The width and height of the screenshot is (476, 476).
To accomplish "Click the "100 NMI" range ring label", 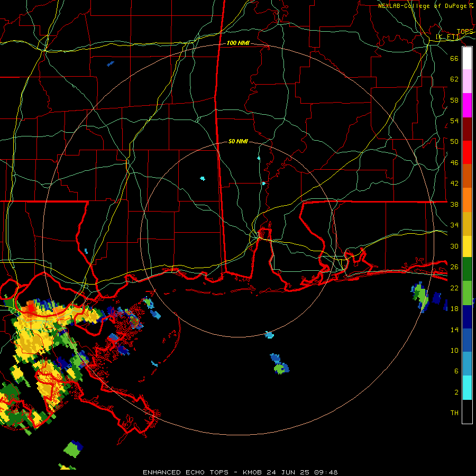I will coord(238,43).
